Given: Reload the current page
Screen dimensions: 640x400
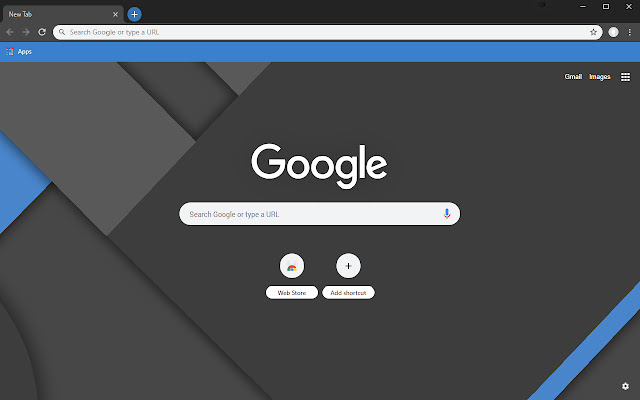Looking at the screenshot, I should pos(42,32).
